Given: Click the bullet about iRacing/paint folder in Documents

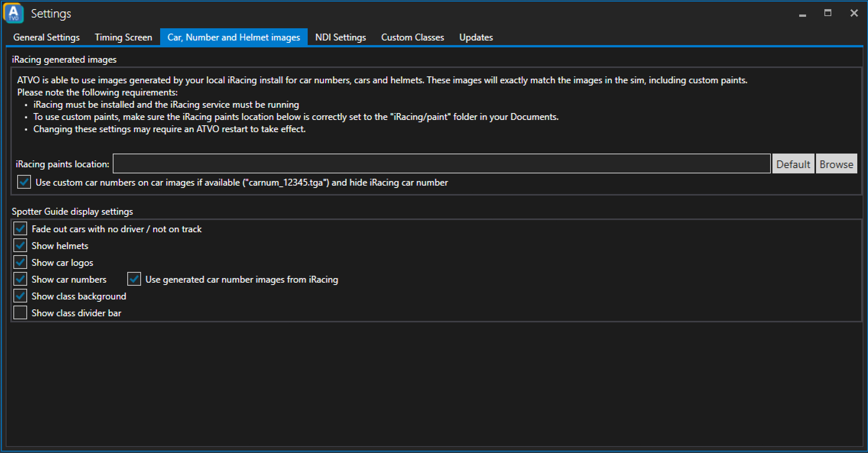Looking at the screenshot, I should pos(296,117).
